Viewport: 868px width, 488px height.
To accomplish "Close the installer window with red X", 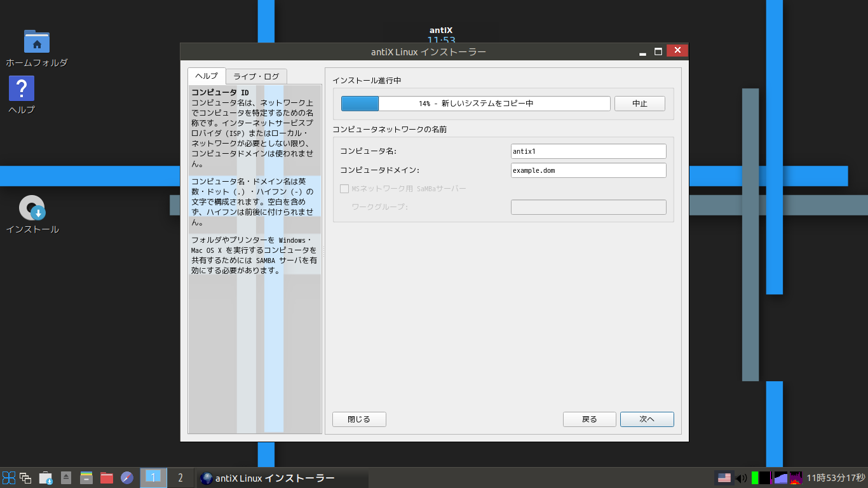I will 677,50.
